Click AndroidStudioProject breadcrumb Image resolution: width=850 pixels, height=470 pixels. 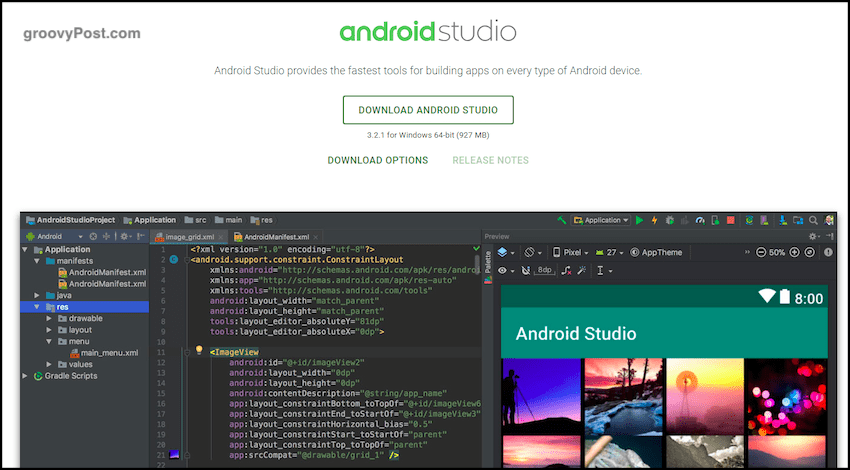pos(70,220)
